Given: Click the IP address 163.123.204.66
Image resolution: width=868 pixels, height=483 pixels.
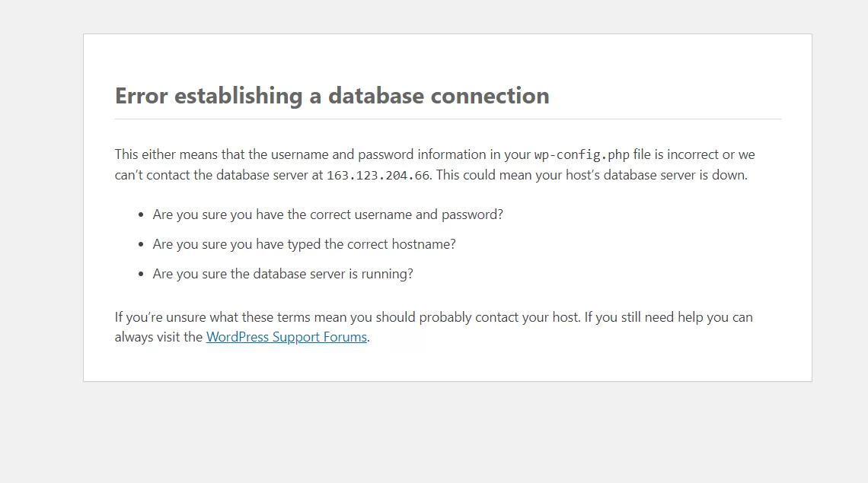Looking at the screenshot, I should tap(378, 176).
